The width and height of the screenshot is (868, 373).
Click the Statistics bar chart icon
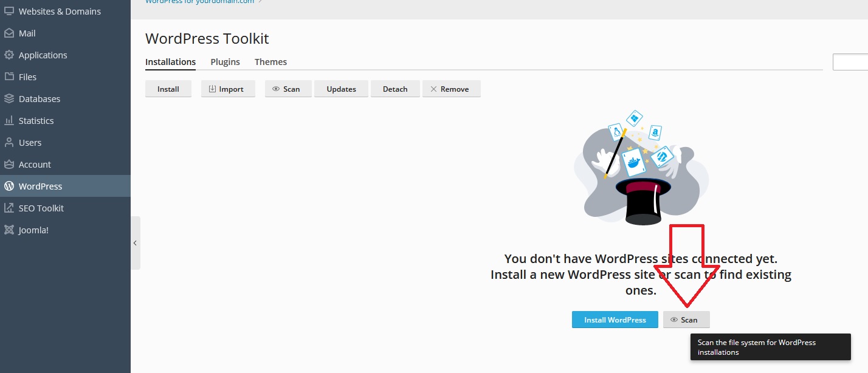point(9,121)
